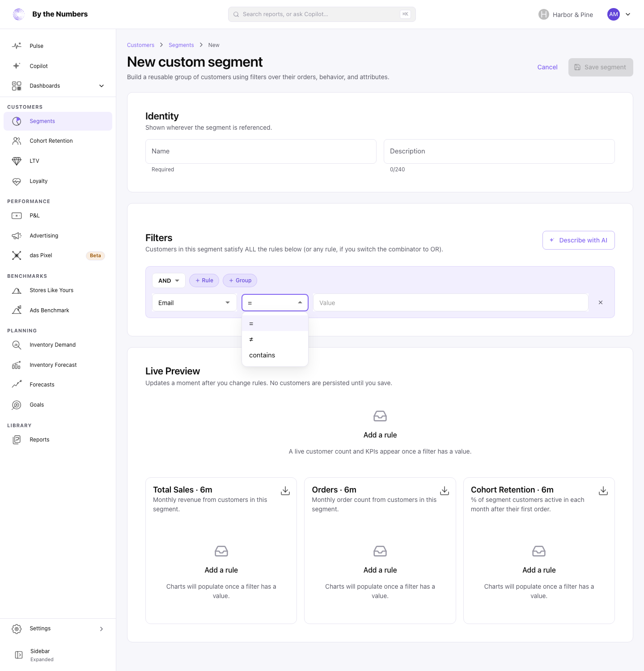Click the Loyalty heart icon

(x=17, y=181)
